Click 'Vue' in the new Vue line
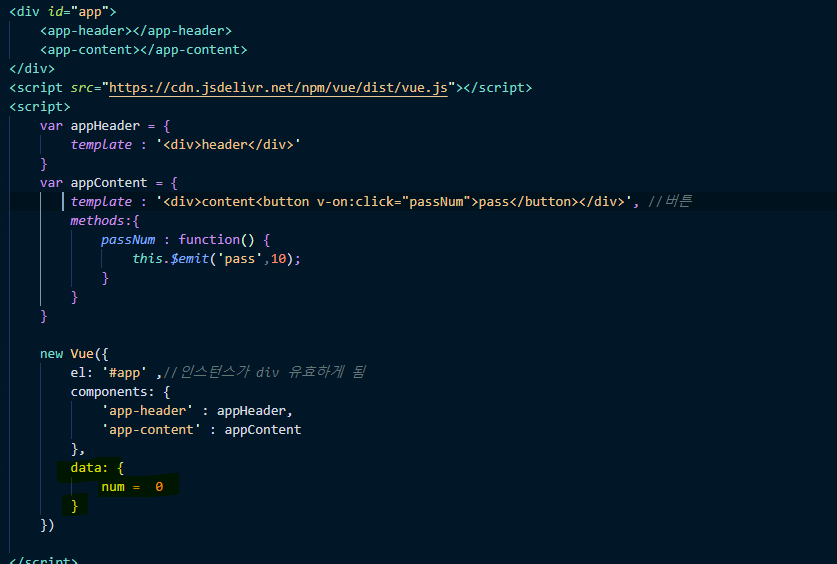 pyautogui.click(x=82, y=354)
